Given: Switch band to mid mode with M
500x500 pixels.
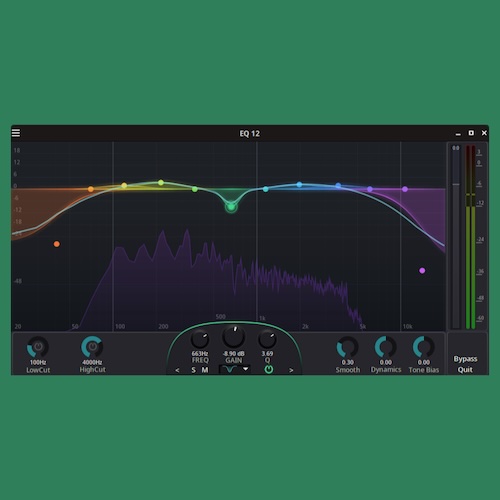Looking at the screenshot, I should click(205, 370).
